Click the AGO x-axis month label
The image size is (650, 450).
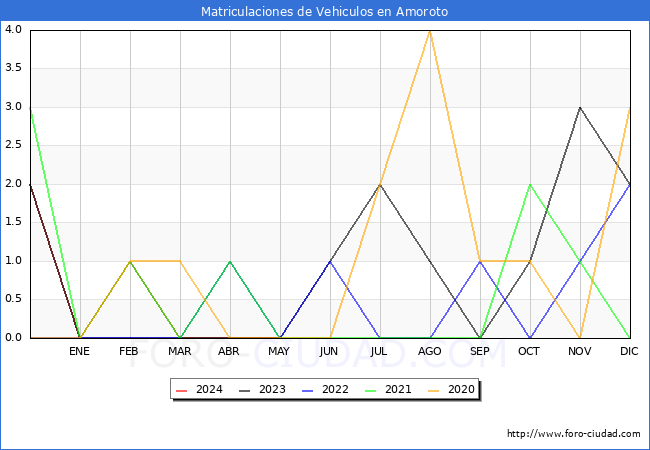pyautogui.click(x=430, y=352)
